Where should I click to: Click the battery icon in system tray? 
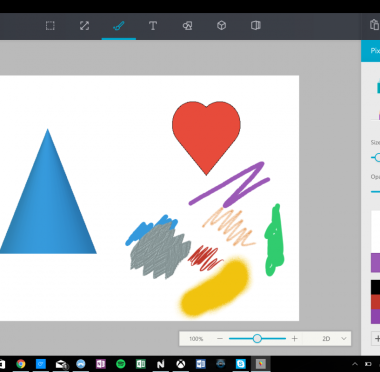click(368, 364)
